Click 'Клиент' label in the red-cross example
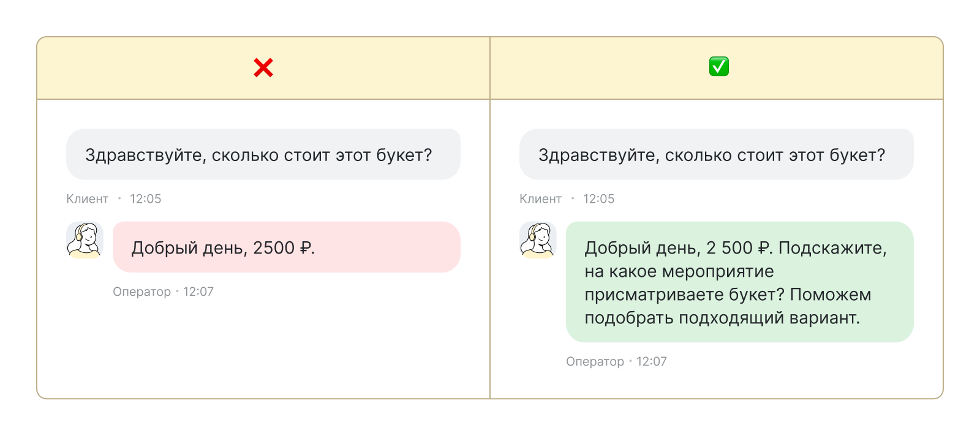Viewport: 980px width, 436px height. tap(87, 199)
